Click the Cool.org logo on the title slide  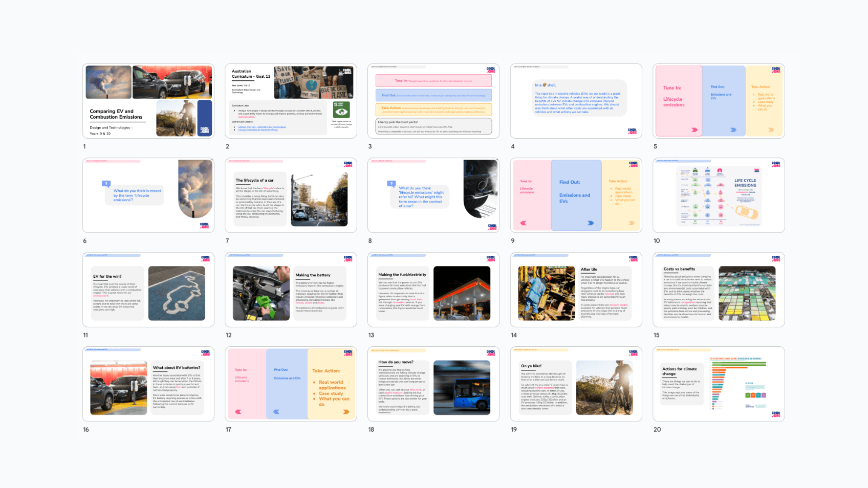204,130
